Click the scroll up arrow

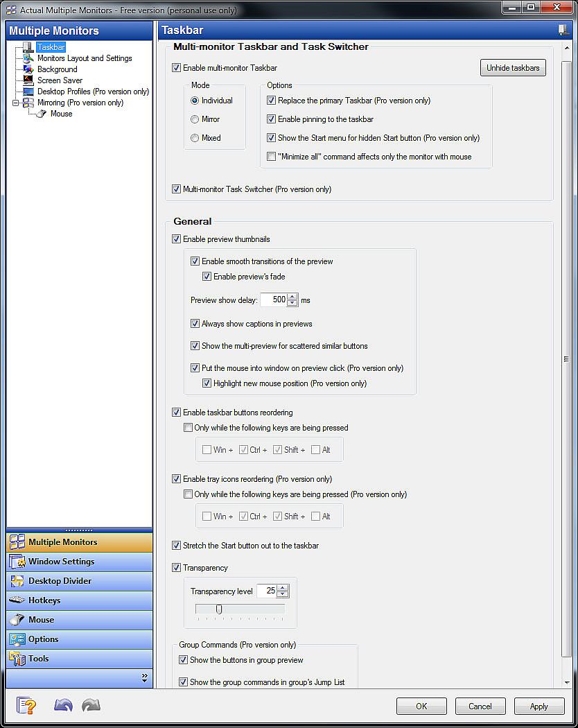coord(566,48)
